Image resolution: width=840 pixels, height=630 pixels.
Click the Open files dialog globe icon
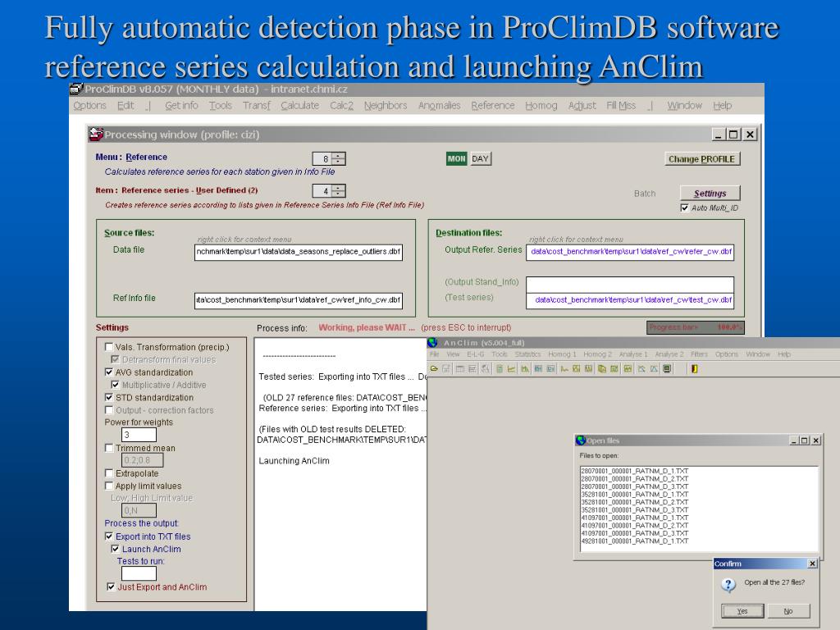point(580,441)
